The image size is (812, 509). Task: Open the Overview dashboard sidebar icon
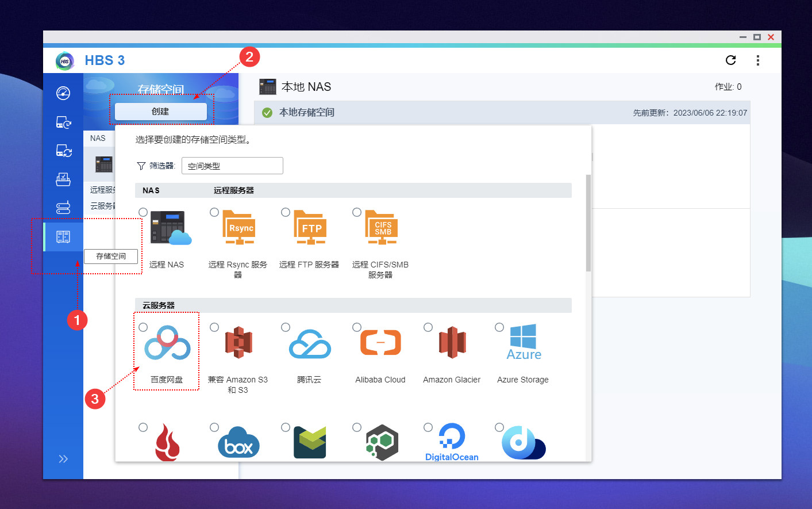63,93
